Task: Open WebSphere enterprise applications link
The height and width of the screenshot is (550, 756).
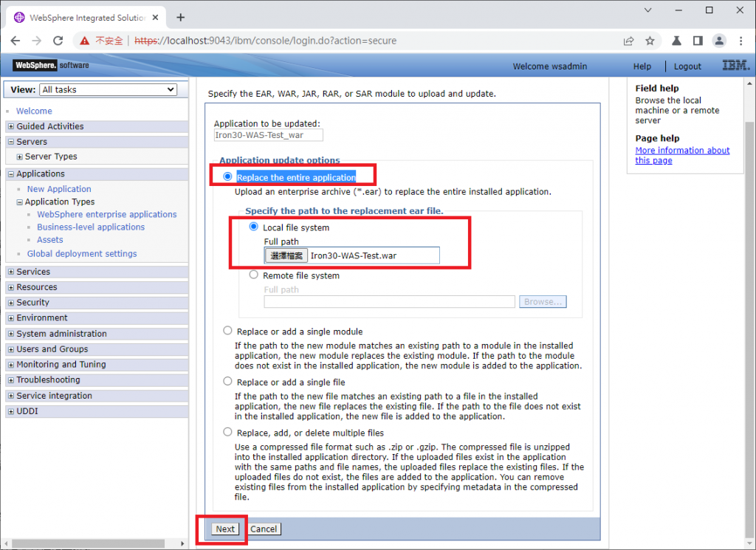Action: tap(106, 214)
